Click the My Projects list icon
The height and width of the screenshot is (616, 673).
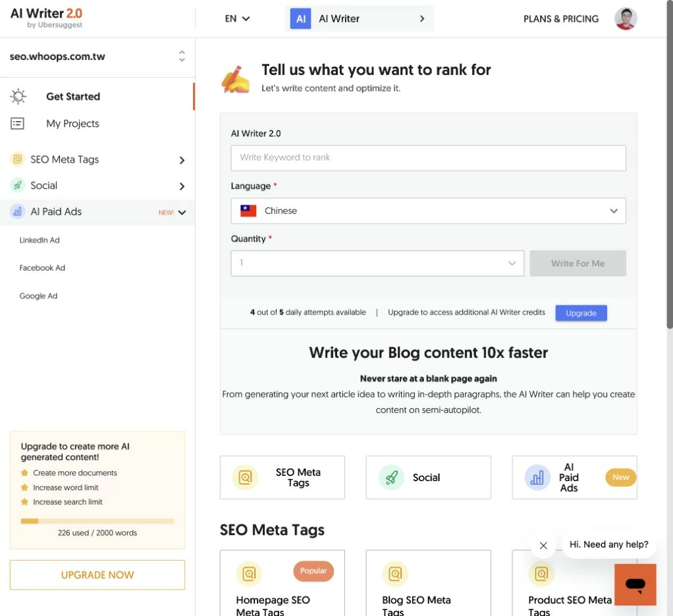pyautogui.click(x=17, y=124)
